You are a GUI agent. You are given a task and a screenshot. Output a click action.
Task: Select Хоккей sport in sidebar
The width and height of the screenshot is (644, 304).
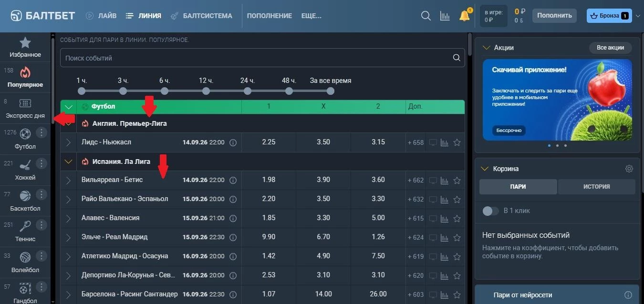click(25, 165)
